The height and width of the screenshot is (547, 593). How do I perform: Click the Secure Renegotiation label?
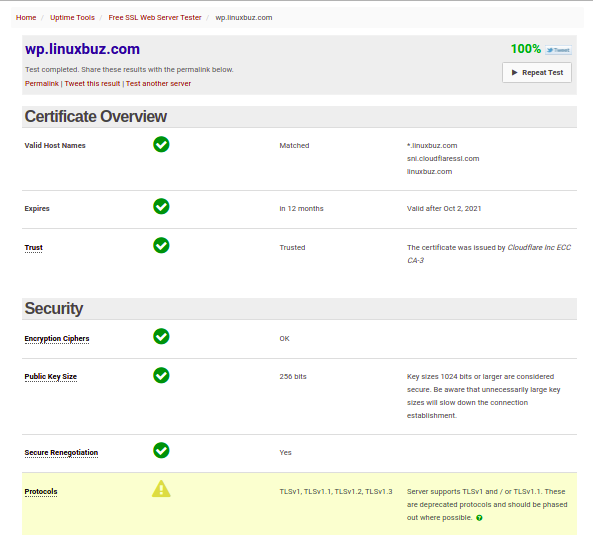tap(61, 453)
